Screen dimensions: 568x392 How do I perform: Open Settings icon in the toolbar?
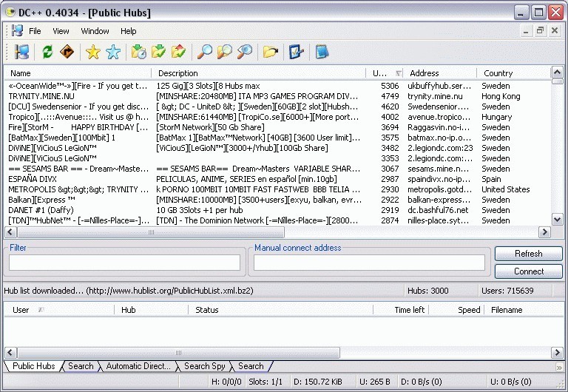click(x=296, y=52)
